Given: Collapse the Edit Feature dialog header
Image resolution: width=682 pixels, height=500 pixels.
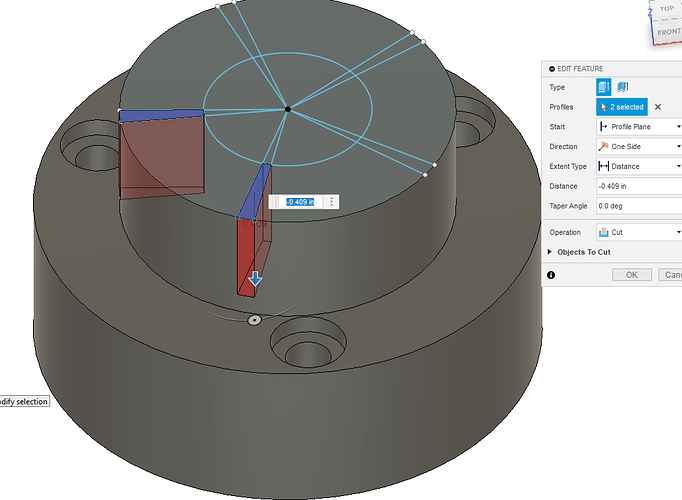Looking at the screenshot, I should point(552,69).
